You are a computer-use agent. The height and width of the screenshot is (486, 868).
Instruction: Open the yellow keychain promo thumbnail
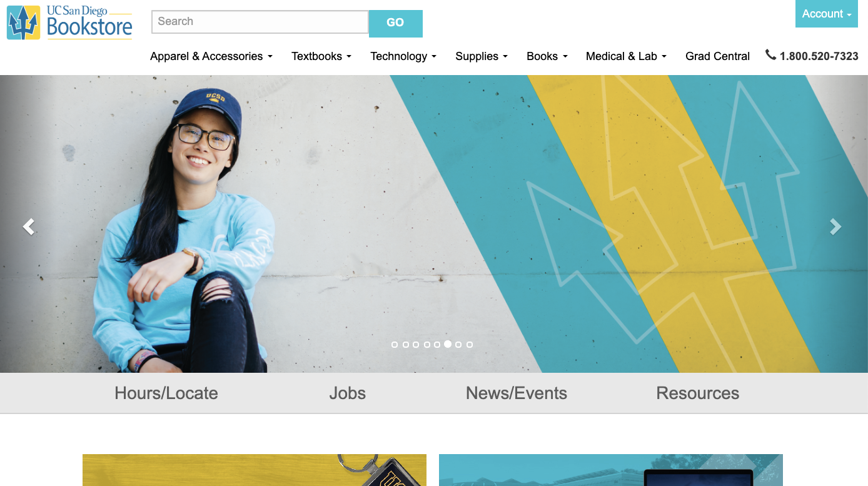coord(255,470)
